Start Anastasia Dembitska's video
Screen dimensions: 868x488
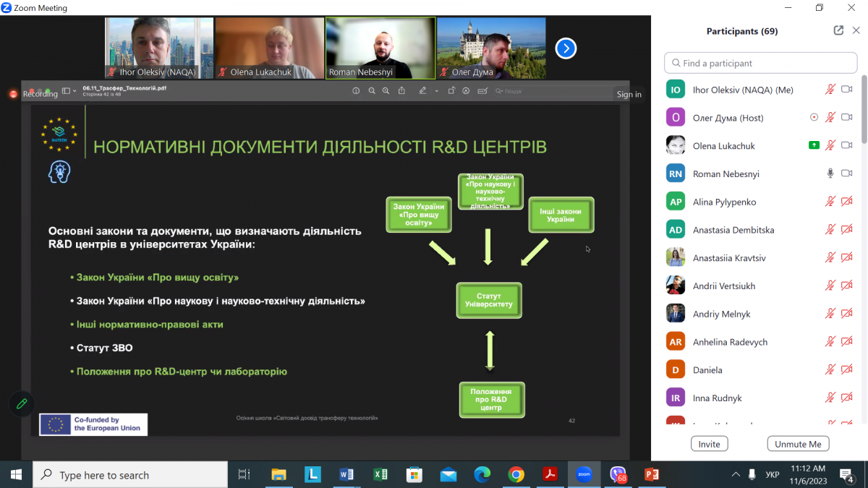846,229
